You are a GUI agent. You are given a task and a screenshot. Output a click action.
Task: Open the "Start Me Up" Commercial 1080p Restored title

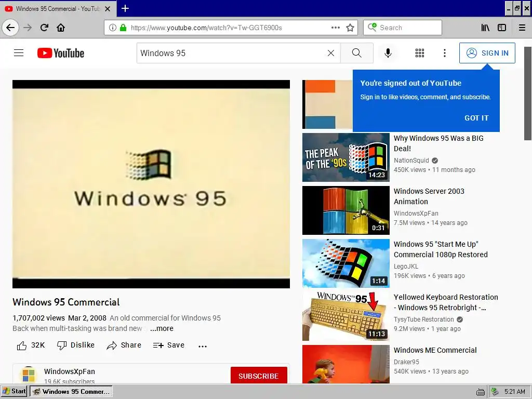(441, 249)
